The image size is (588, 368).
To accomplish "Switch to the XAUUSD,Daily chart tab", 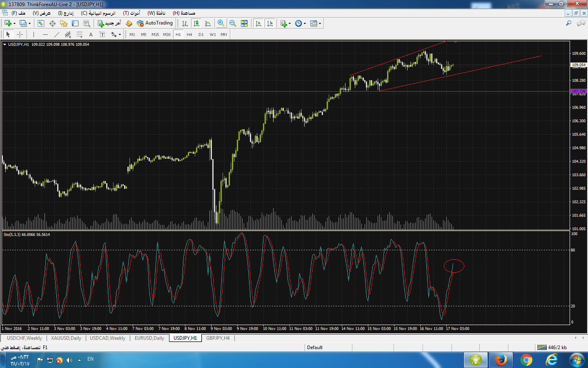I will tap(66, 338).
